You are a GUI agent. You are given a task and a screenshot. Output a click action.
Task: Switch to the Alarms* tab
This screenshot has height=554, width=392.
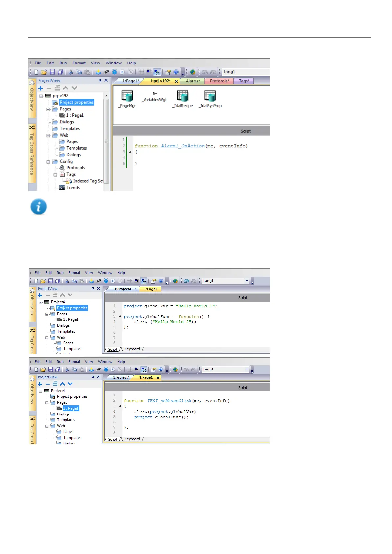[x=193, y=81]
